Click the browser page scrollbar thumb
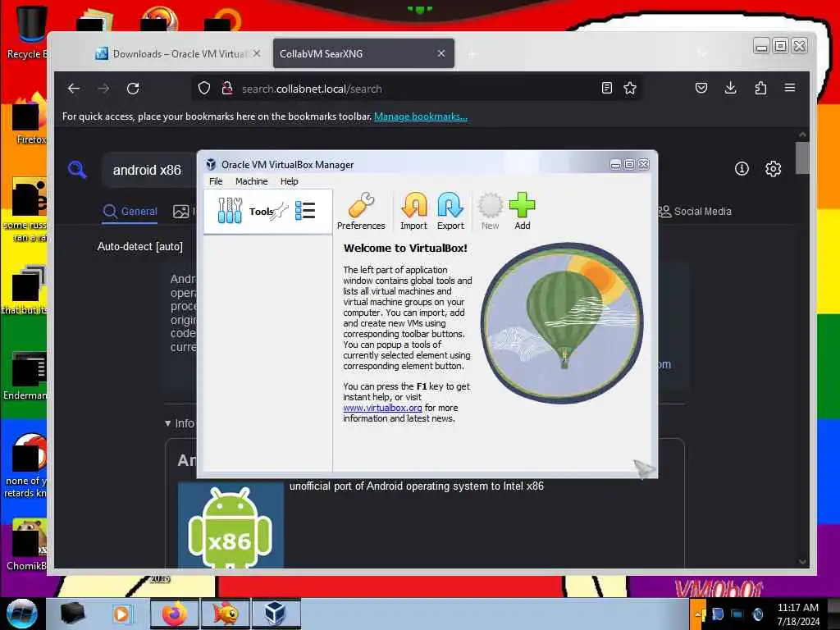This screenshot has width=840, height=630. coord(802,157)
